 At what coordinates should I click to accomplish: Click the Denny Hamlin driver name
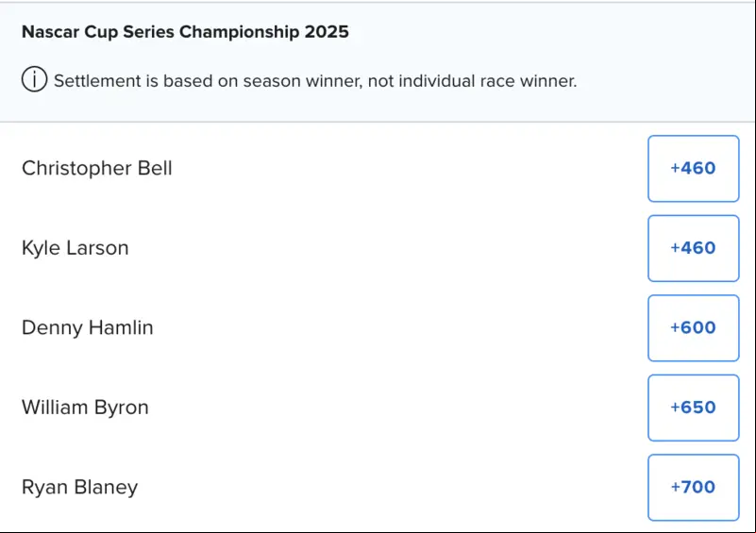tap(87, 327)
